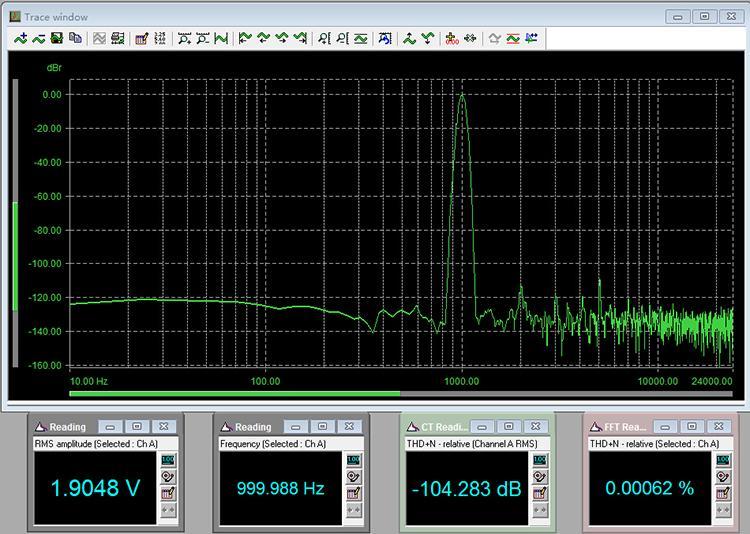Screen dimensions: 750x534
Task: Open the Frequency Reading window's title icon menu
Action: click(225, 427)
